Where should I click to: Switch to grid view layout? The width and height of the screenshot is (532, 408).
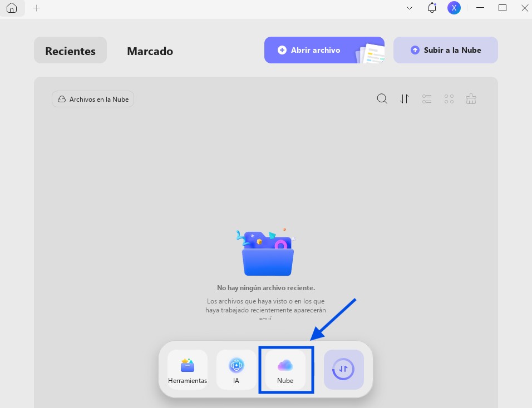[449, 98]
